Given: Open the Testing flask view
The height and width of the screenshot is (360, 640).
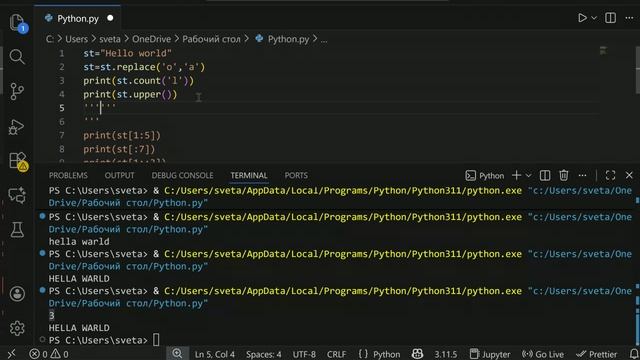Looking at the screenshot, I should tap(17, 230).
